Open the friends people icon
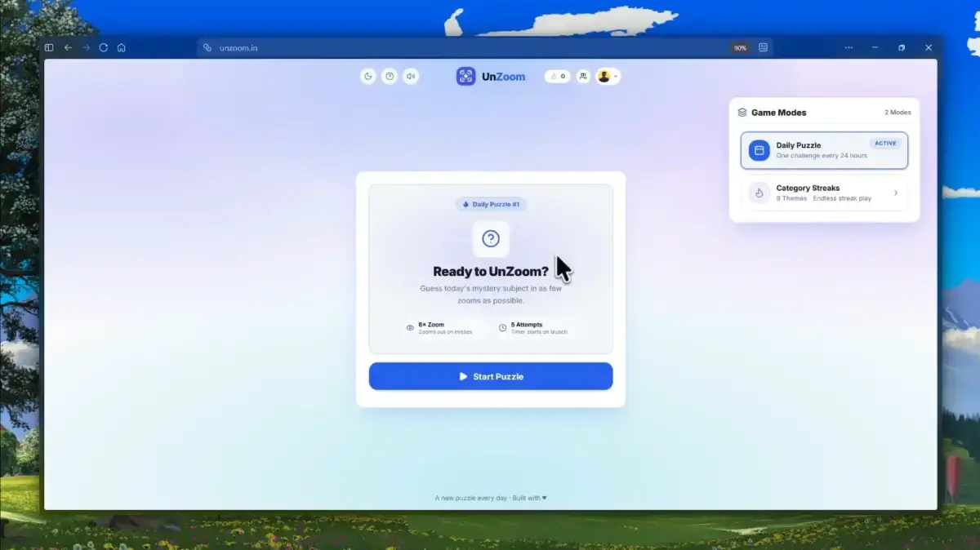The width and height of the screenshot is (980, 550). pos(583,76)
